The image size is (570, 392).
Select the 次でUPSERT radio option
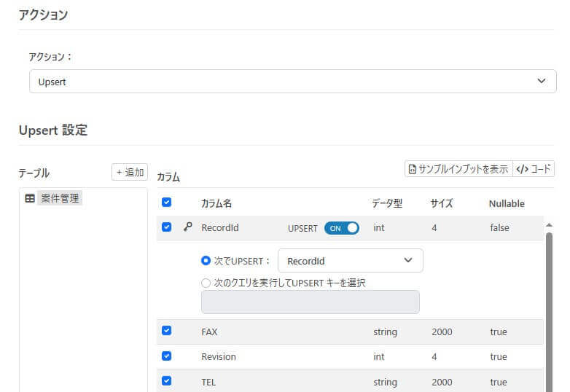coord(206,261)
